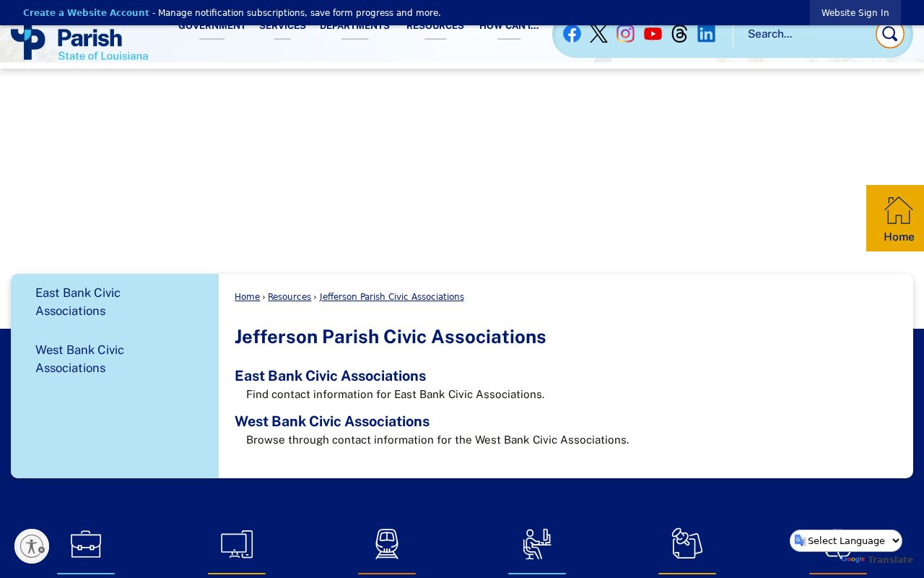Click the briefcase icon in the footer row

tap(86, 544)
